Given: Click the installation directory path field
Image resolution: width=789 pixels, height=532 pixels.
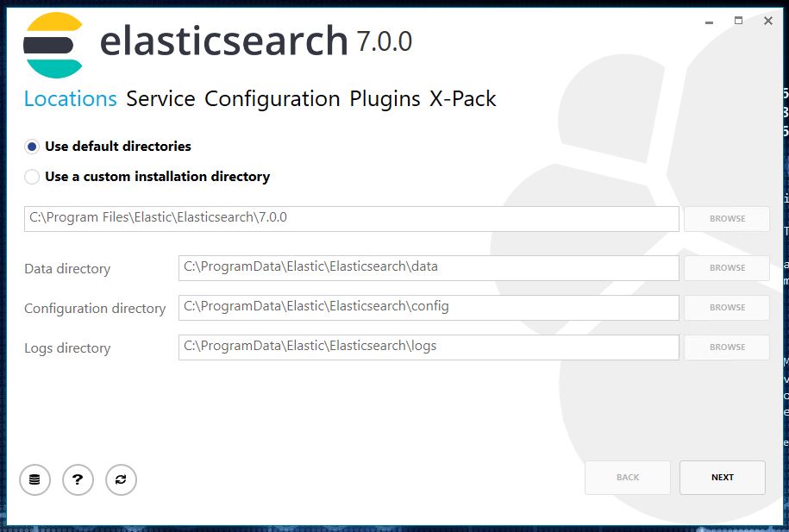Looking at the screenshot, I should [x=351, y=219].
